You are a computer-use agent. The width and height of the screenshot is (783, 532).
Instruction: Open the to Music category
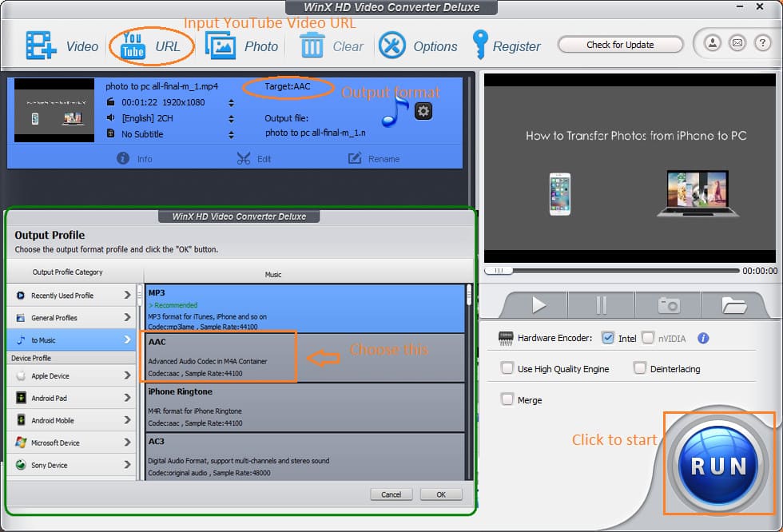pyautogui.click(x=71, y=339)
